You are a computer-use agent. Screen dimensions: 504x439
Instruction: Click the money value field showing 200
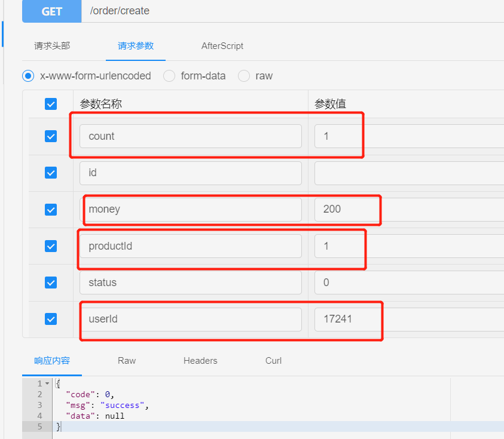(x=409, y=210)
